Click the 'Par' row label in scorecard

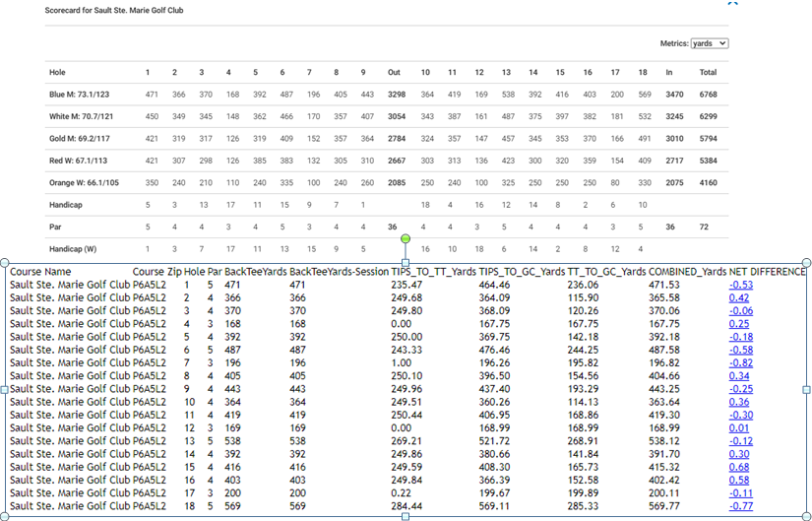(55, 227)
